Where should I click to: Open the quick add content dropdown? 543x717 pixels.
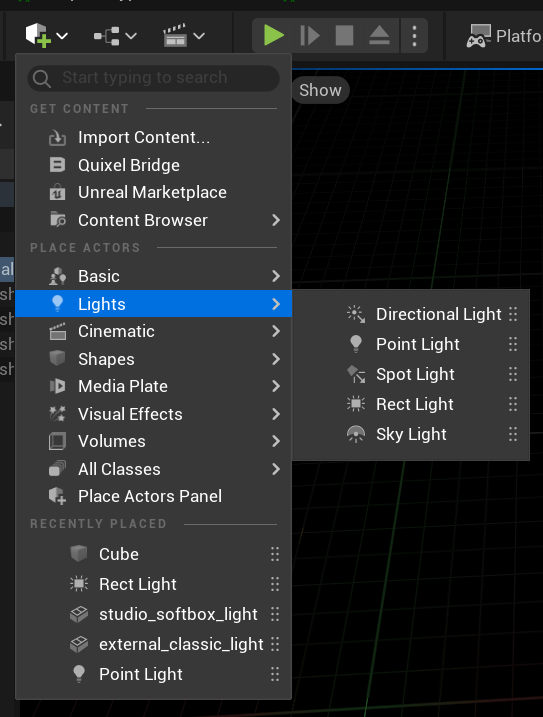pyautogui.click(x=46, y=35)
